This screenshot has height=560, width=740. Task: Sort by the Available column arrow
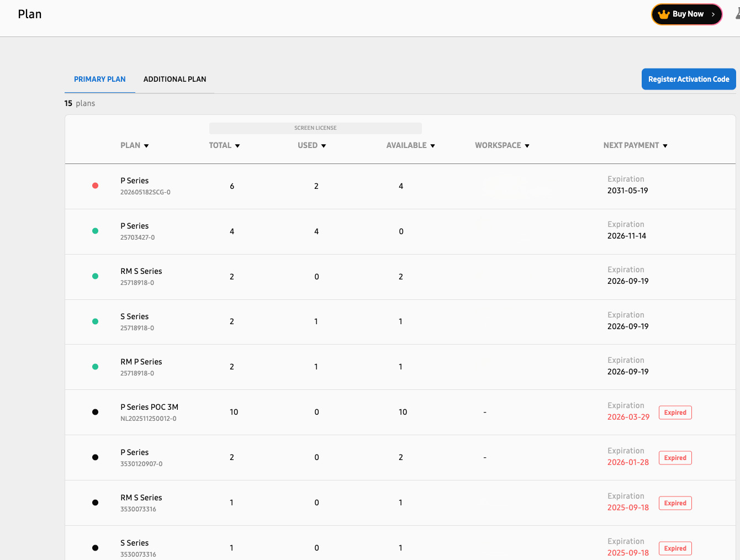pyautogui.click(x=432, y=146)
